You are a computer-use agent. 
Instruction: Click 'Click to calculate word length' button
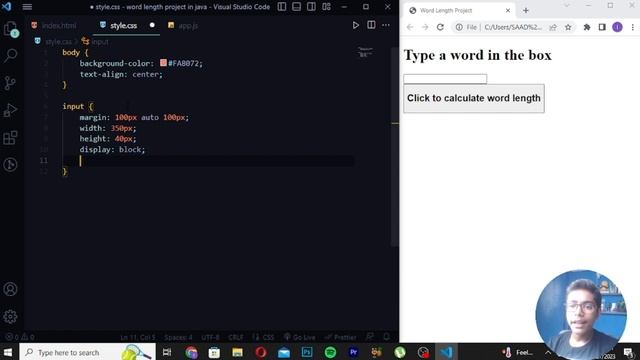coord(474,98)
